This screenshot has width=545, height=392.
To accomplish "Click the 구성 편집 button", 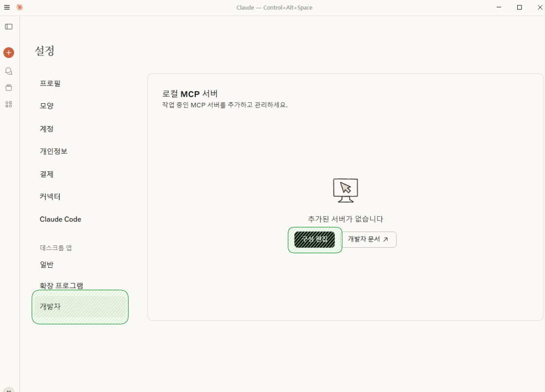I will point(315,240).
